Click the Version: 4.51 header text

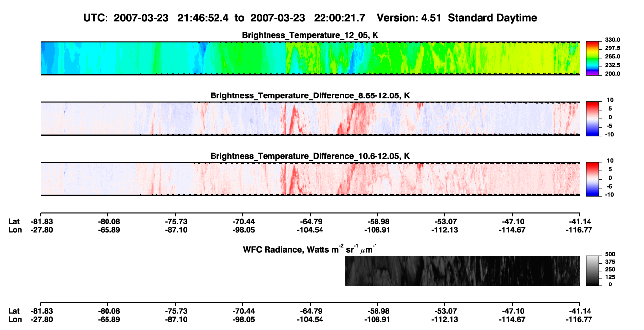coord(410,18)
